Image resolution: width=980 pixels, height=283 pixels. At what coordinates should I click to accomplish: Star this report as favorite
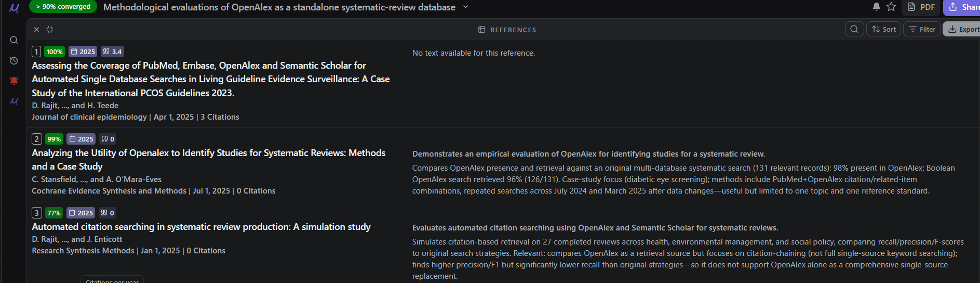pos(891,7)
